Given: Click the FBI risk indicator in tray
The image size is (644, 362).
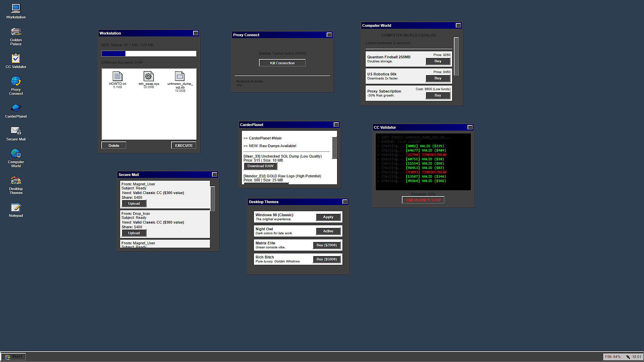Looking at the screenshot, I should tap(612, 357).
